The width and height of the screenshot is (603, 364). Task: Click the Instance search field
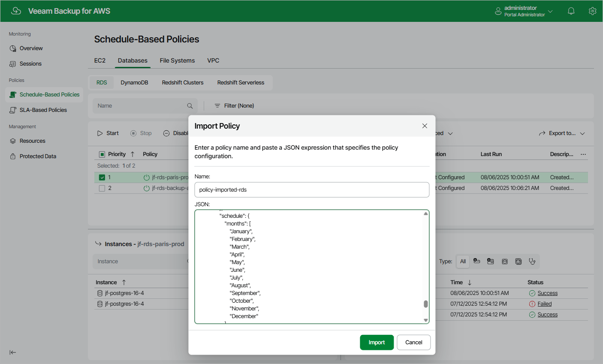141,262
